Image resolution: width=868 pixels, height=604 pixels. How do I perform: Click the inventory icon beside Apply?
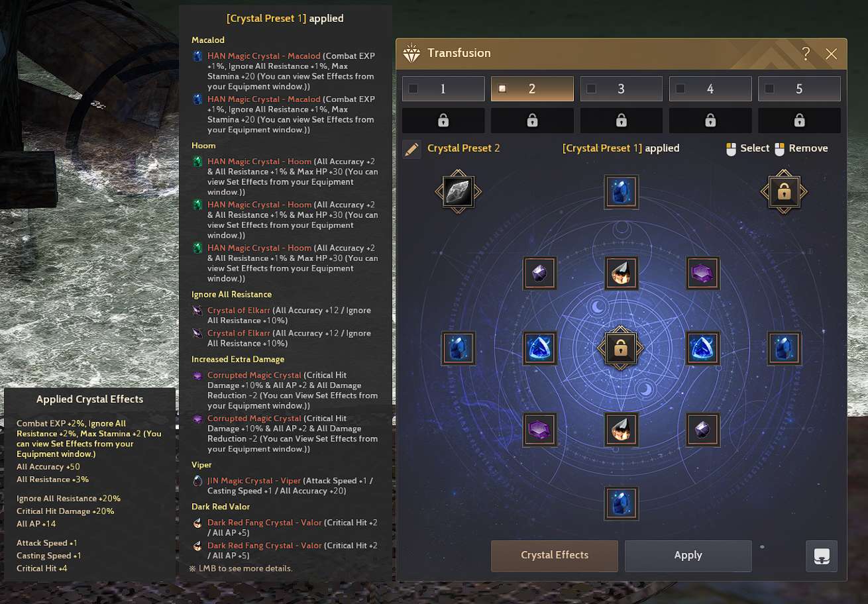point(822,556)
